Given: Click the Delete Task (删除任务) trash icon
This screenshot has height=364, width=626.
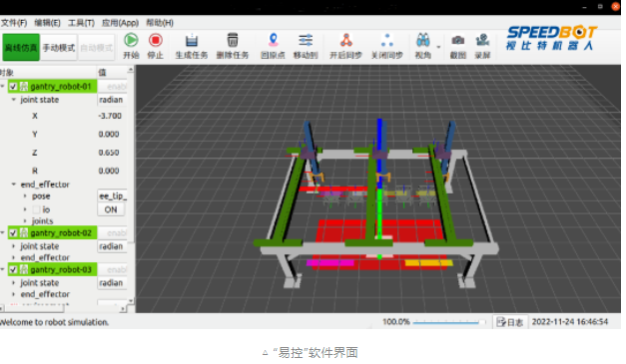Looking at the screenshot, I should tap(233, 40).
